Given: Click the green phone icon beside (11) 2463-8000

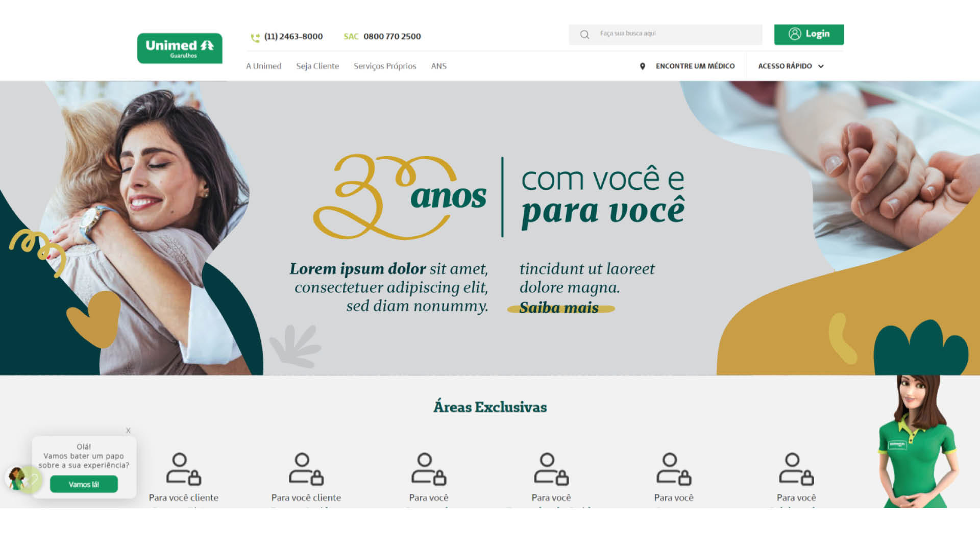Looking at the screenshot, I should pos(255,37).
